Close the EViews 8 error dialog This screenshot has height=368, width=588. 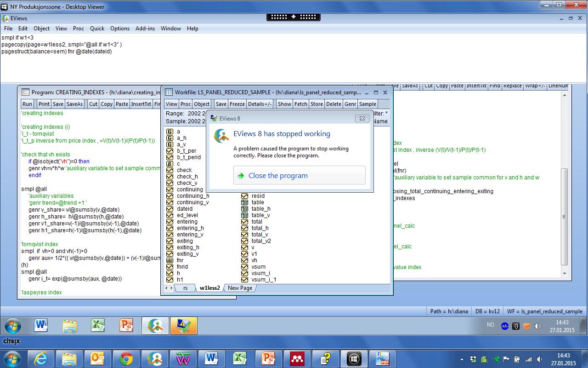(362, 118)
